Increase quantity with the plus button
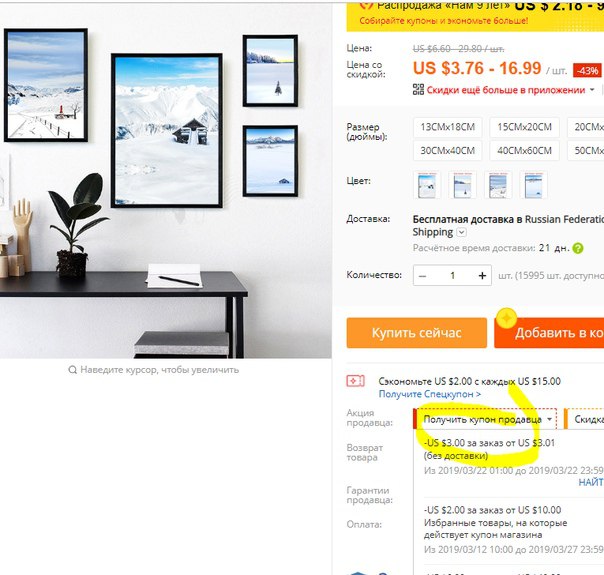Viewport: 604px width, 575px height. point(482,275)
